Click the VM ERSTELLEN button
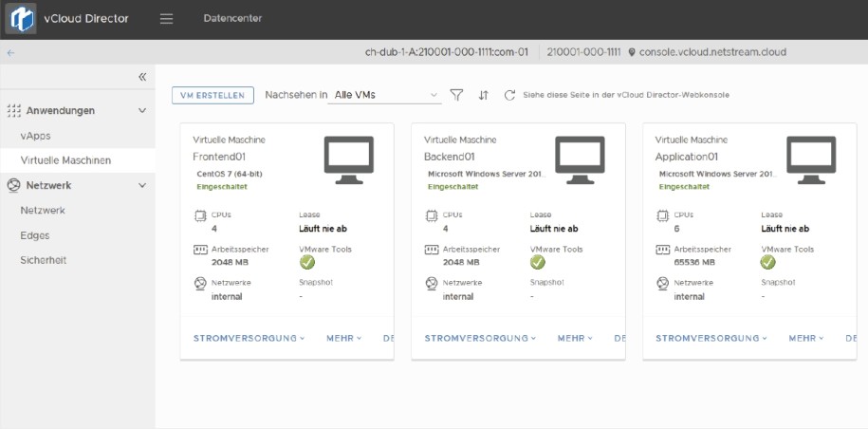868x429 pixels. [x=213, y=95]
